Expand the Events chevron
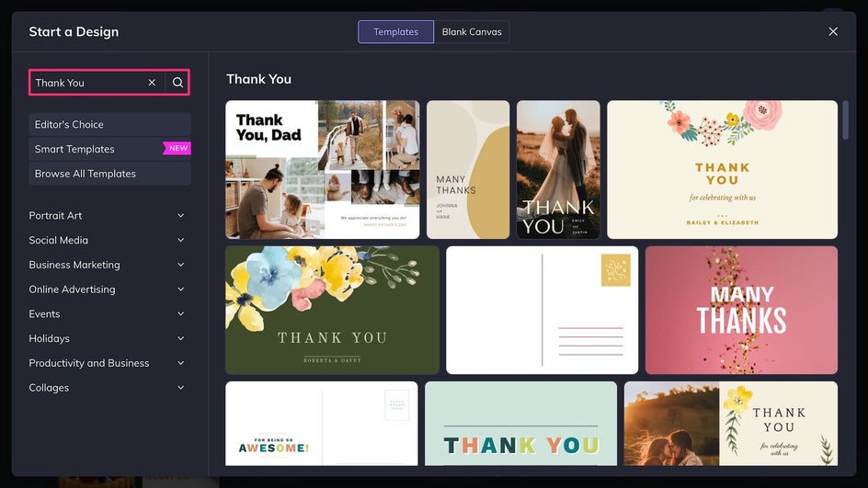This screenshot has width=868, height=488. tap(180, 313)
